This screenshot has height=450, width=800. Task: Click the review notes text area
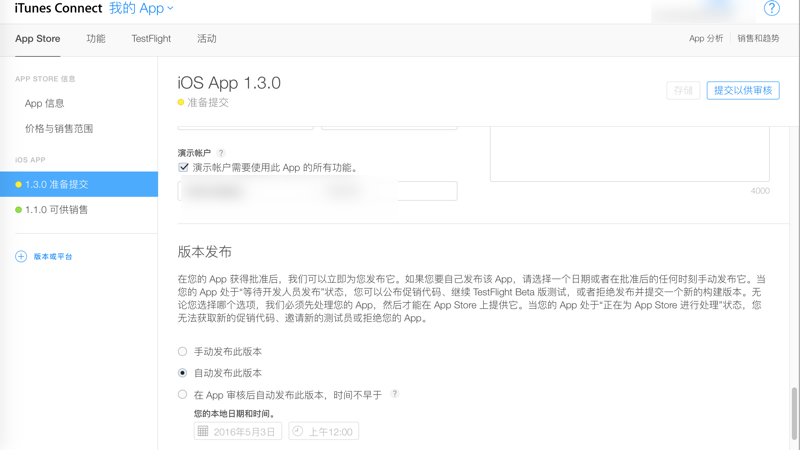click(630, 154)
